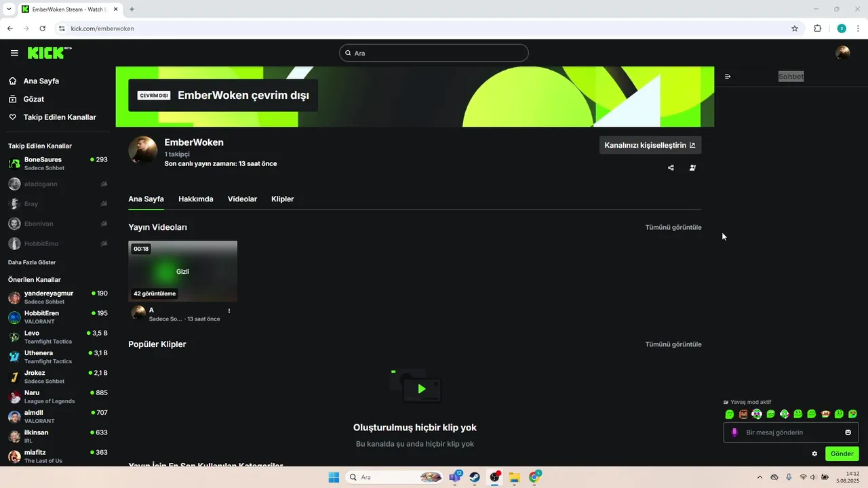Open Takip Edilen Kanallar in sidebar
This screenshot has height=488, width=868.
(60, 117)
